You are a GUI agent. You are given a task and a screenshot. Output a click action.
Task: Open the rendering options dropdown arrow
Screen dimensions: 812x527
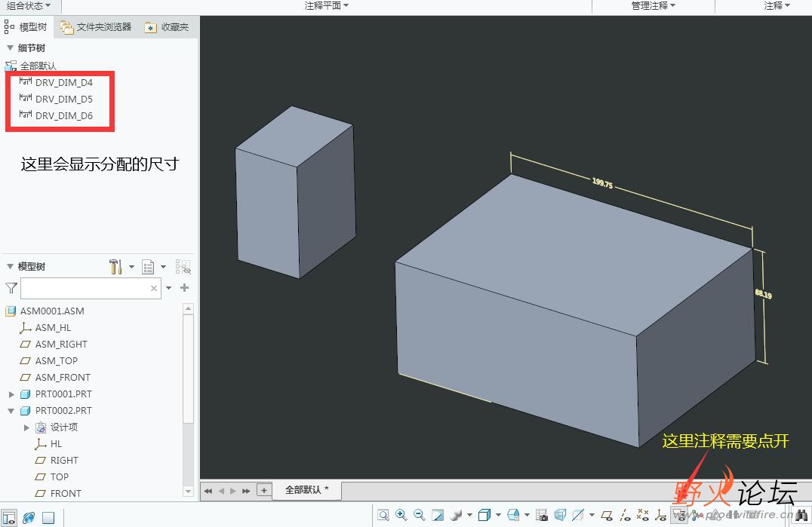coord(469,515)
